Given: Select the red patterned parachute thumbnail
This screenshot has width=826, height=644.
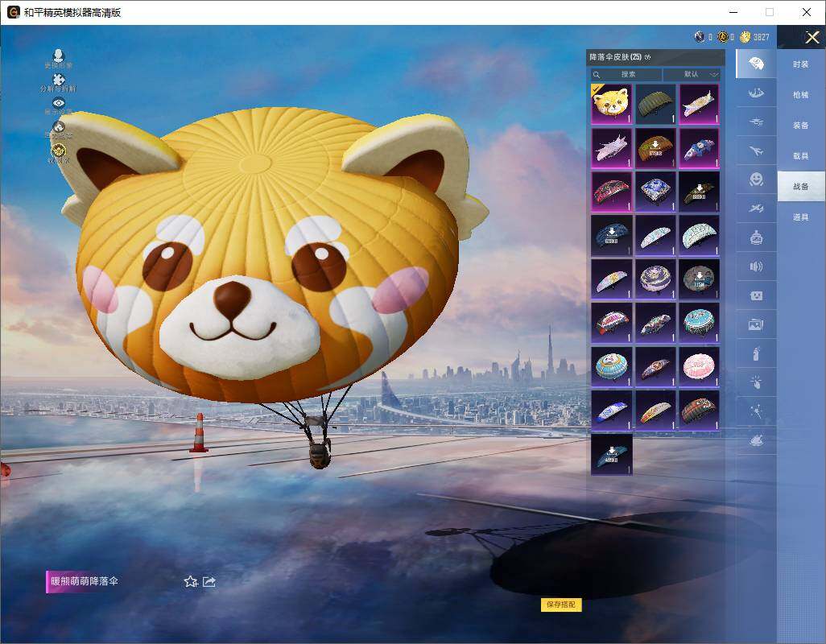Looking at the screenshot, I should 612,192.
